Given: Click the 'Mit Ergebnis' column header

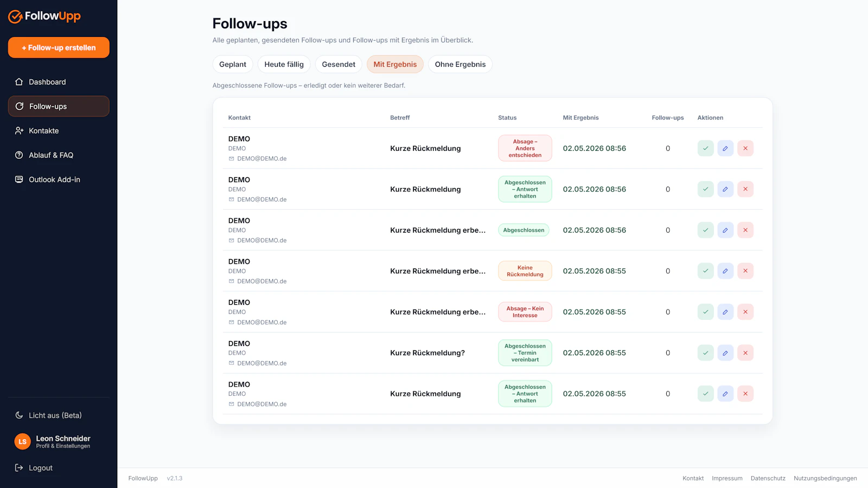Looking at the screenshot, I should pyautogui.click(x=580, y=118).
